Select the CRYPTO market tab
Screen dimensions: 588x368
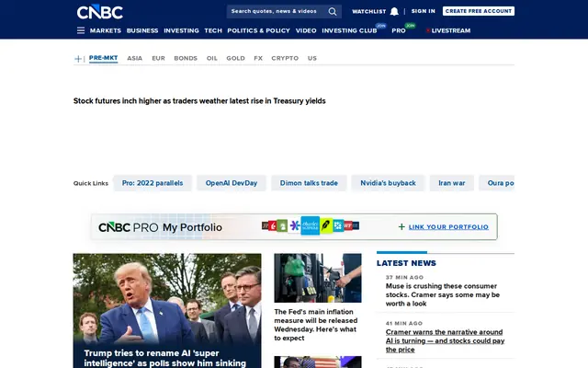285,58
